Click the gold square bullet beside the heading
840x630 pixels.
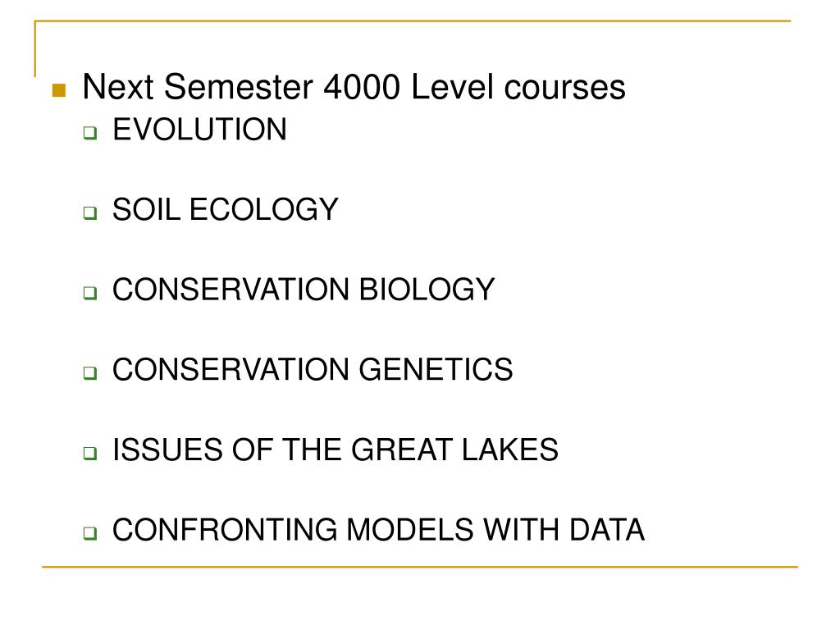tap(59, 90)
